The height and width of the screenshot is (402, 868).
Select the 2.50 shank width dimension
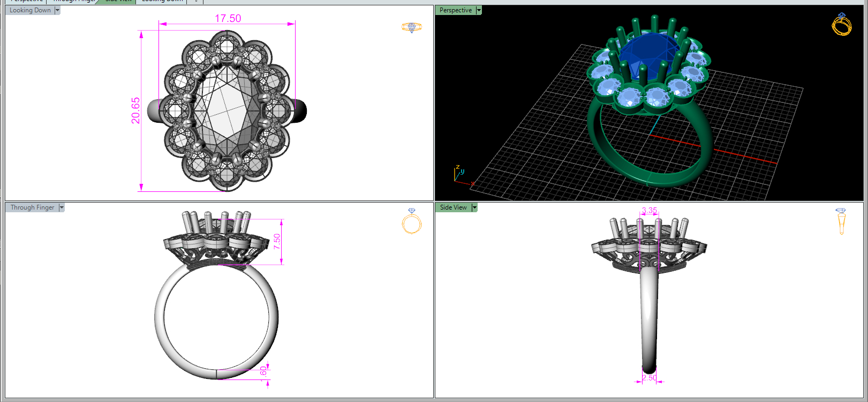coord(649,378)
